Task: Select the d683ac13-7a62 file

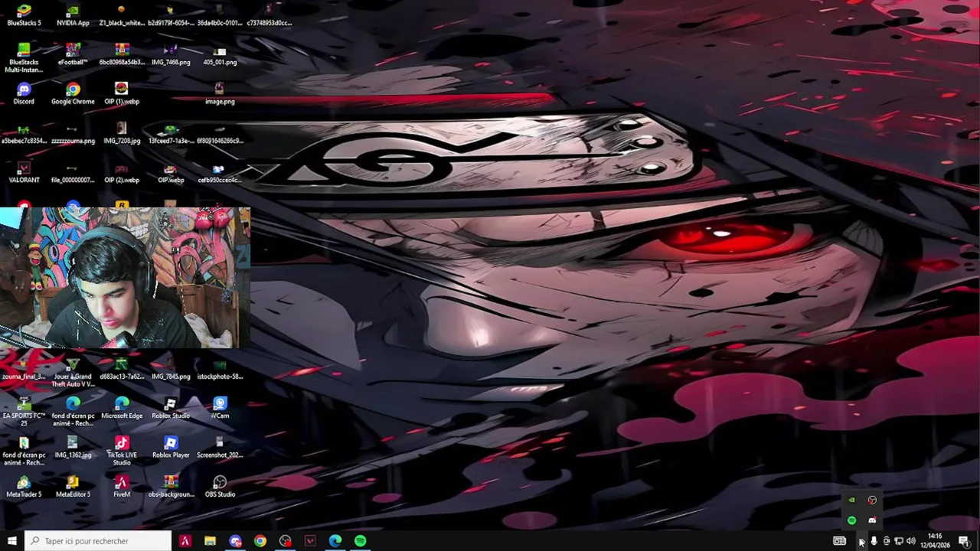Action: pos(122,369)
